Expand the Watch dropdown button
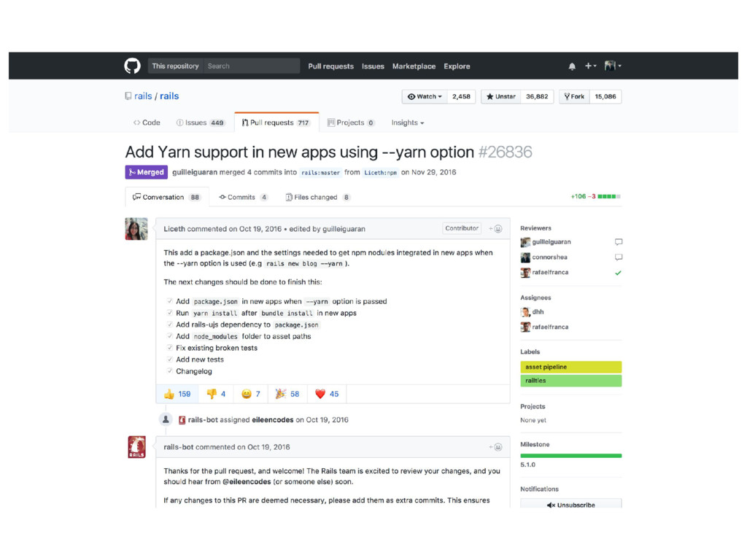Viewport: 747px width, 560px height. 425,97
